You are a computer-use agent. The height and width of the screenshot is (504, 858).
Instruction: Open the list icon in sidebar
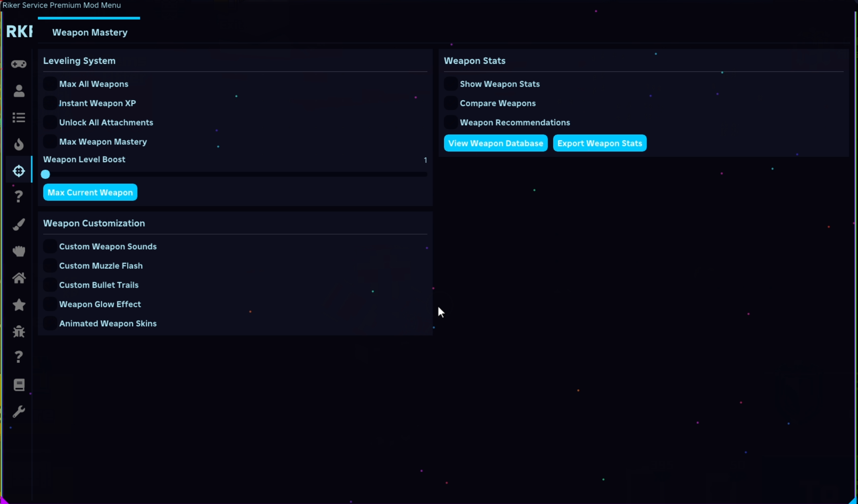click(x=19, y=117)
